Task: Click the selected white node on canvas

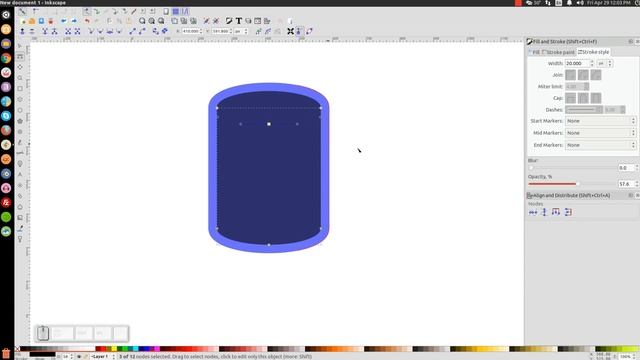Action: click(x=269, y=124)
